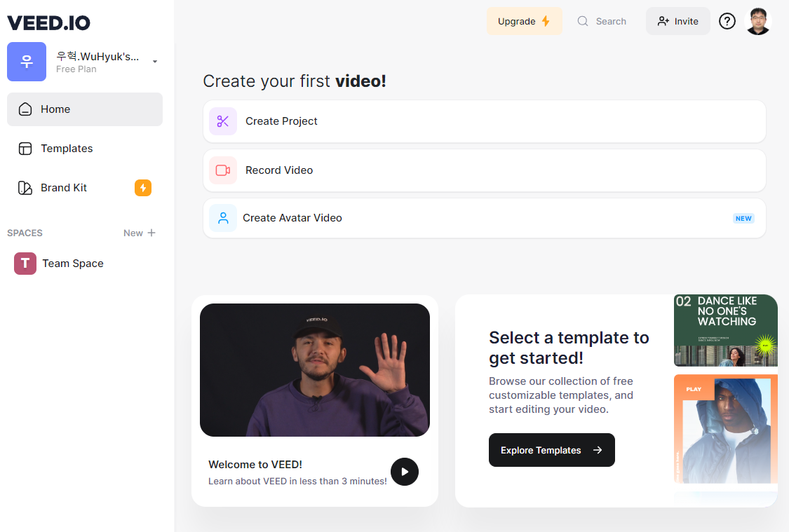
Task: Open the help question mark icon
Action: pyautogui.click(x=727, y=21)
